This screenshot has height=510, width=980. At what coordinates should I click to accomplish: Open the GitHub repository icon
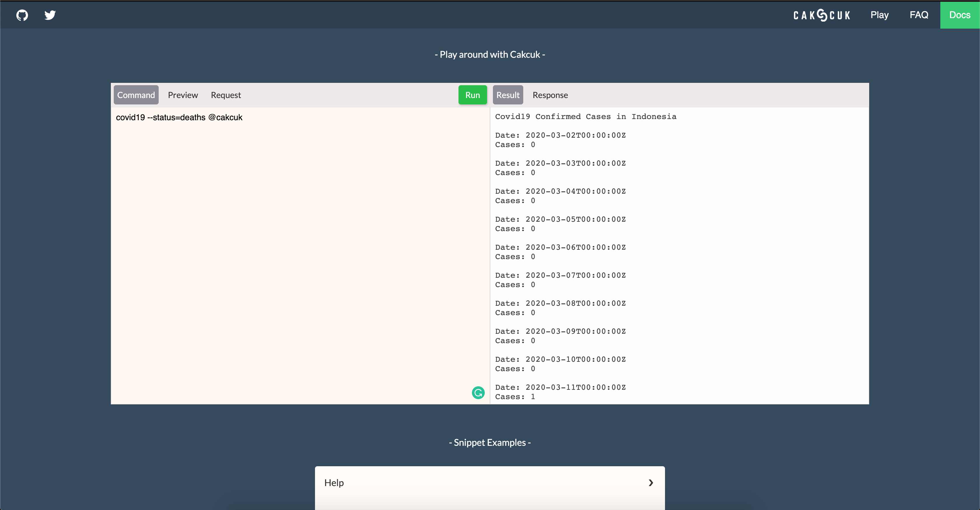click(x=22, y=15)
